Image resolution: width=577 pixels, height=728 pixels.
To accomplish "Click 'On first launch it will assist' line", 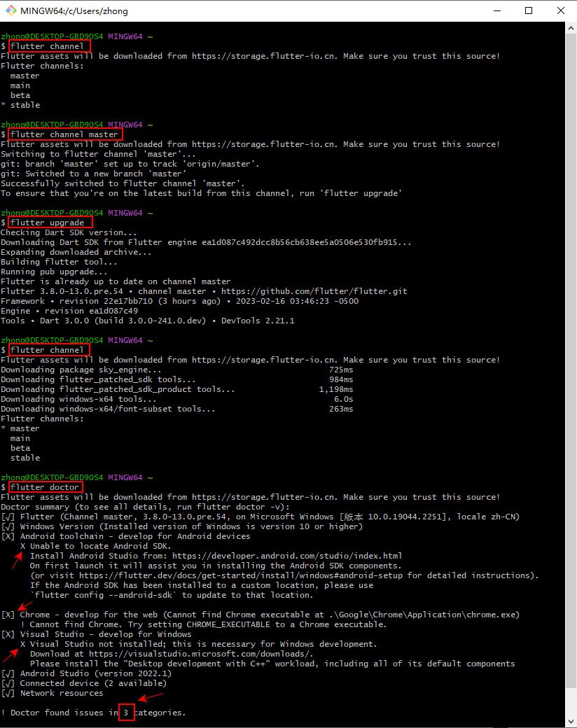I will click(216, 566).
